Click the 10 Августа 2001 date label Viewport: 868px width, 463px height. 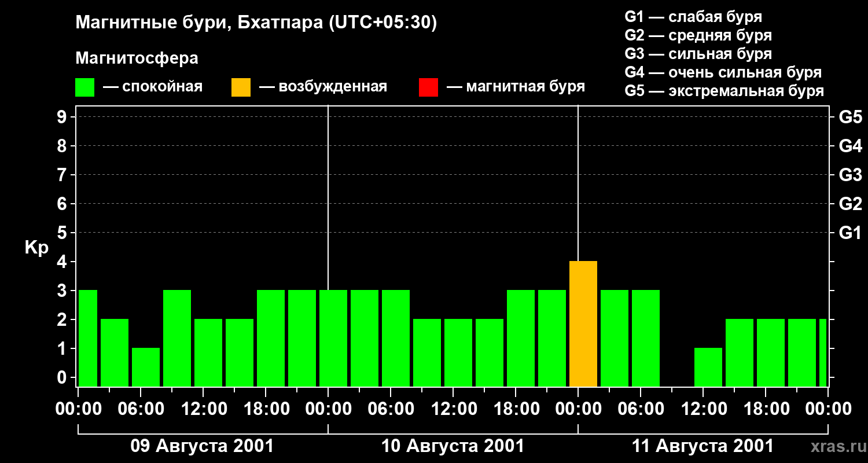point(453,446)
